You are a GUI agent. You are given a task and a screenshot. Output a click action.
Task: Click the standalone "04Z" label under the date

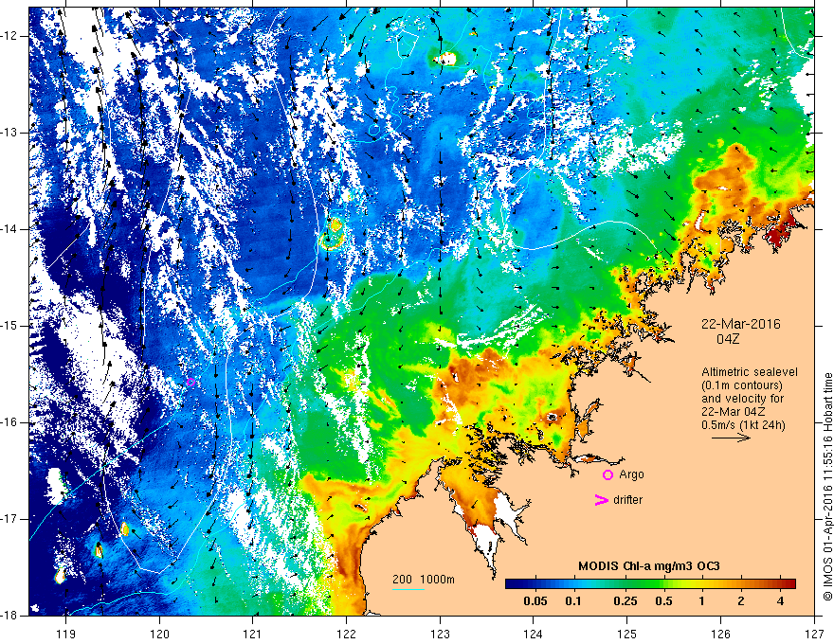[728, 339]
